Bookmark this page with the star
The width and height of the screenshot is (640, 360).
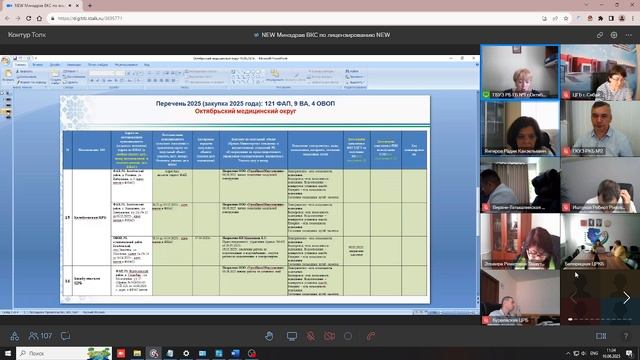(x=566, y=18)
